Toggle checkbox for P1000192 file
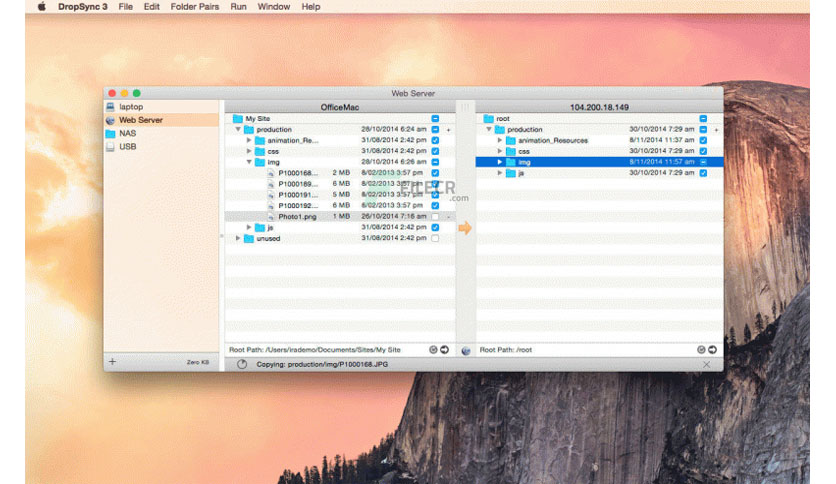This screenshot has height=484, width=836. pos(435,206)
